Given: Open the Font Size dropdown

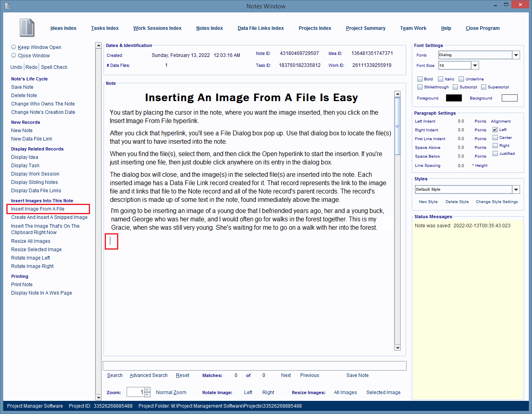Looking at the screenshot, I should (475, 65).
